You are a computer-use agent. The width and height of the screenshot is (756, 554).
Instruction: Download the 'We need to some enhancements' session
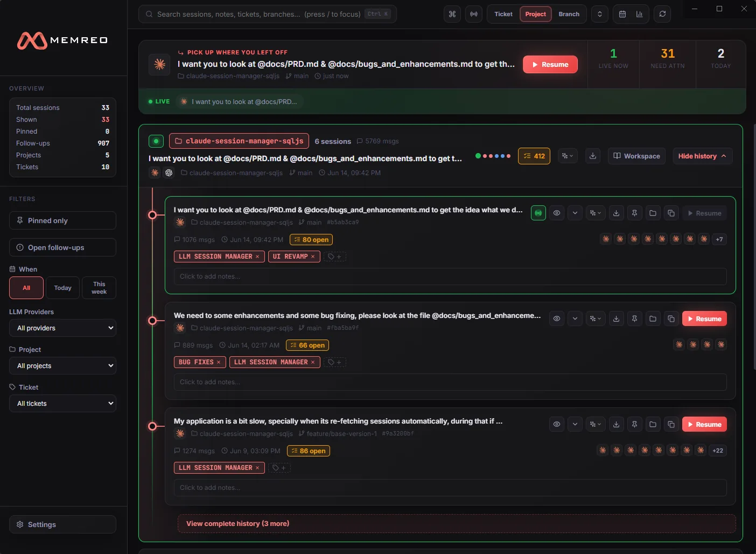click(x=617, y=318)
